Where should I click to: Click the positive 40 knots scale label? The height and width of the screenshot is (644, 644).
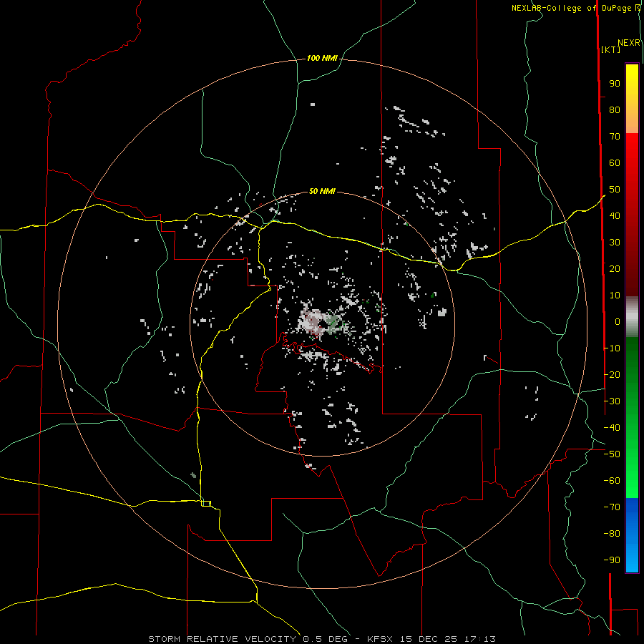coord(615,216)
